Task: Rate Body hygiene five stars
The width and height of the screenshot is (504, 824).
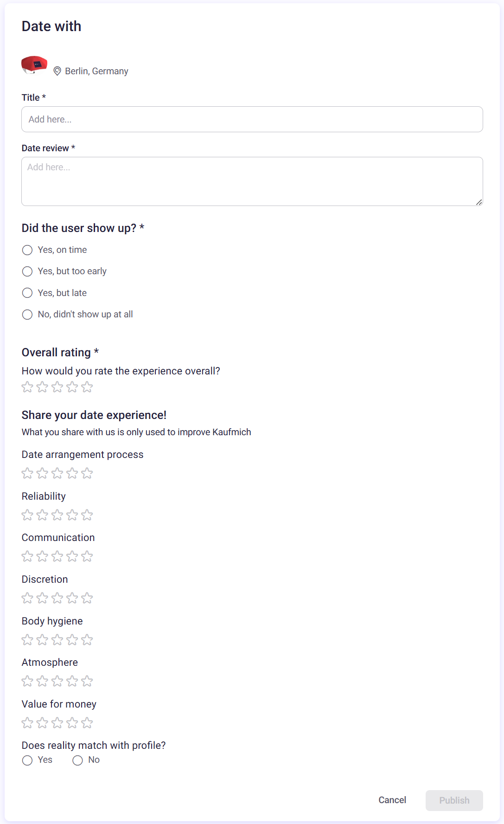Action: pos(87,640)
